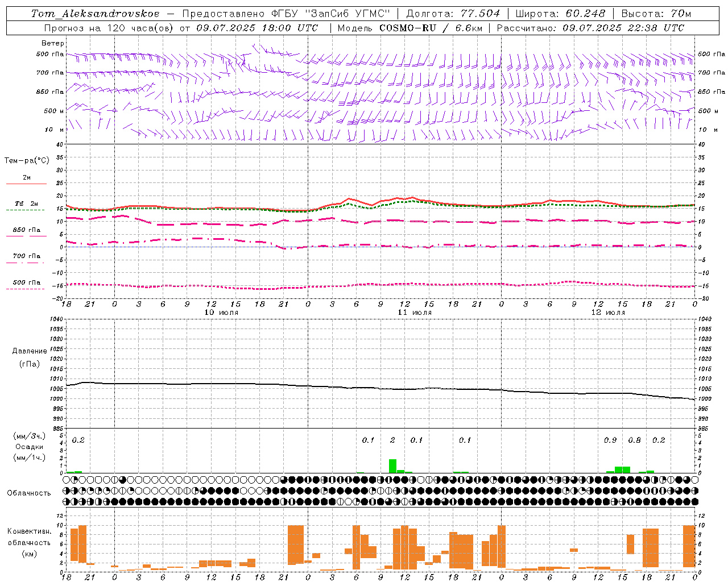The height and width of the screenshot is (582, 728).
Task: Click the Рассчитано: 09.07.2025 22:38 UTC text
Action: coord(590,28)
